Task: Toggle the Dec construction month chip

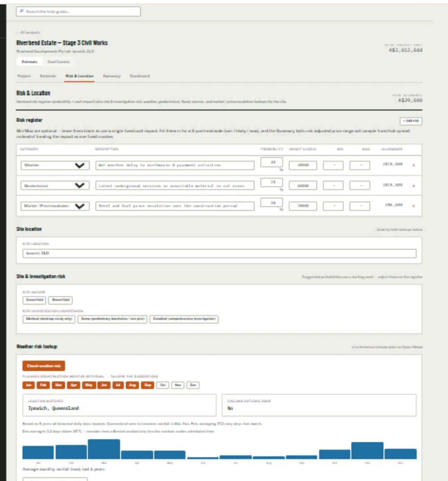Action: pos(193,385)
